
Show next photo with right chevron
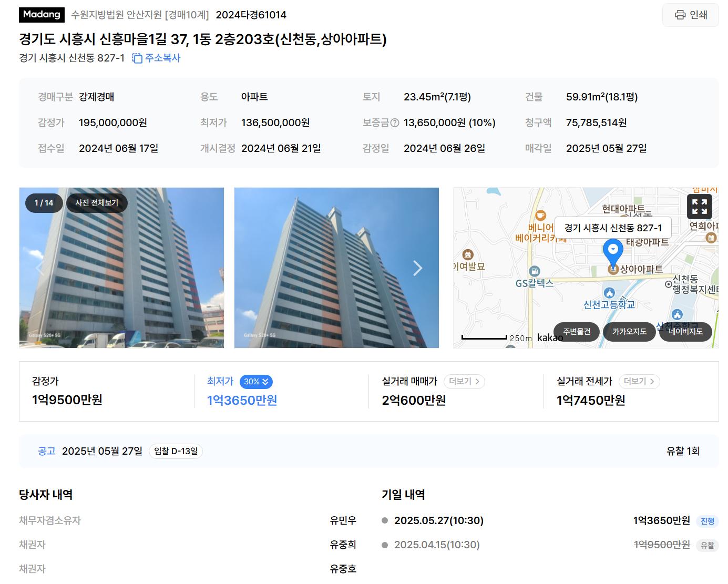[x=418, y=268]
